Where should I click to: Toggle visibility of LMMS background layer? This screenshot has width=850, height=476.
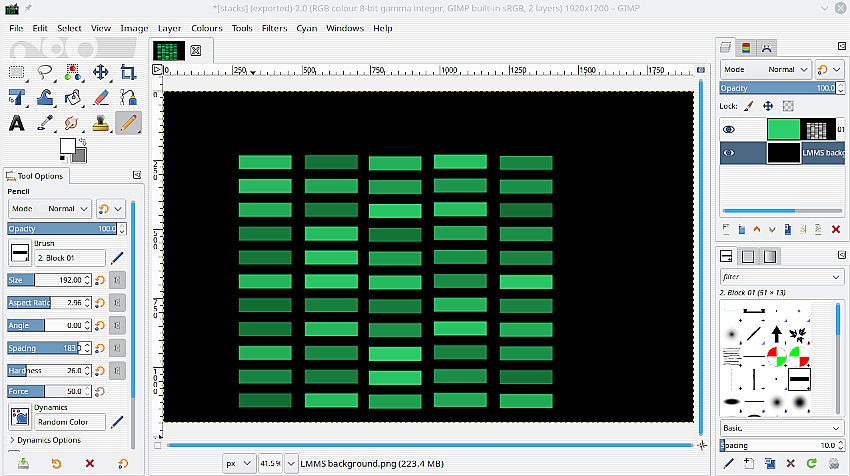tap(729, 153)
